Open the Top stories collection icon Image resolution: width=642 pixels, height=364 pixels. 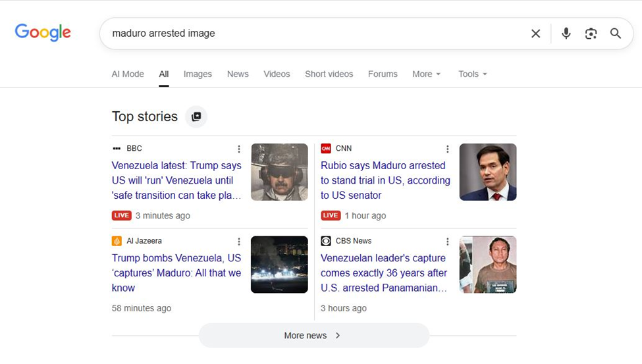[196, 117]
